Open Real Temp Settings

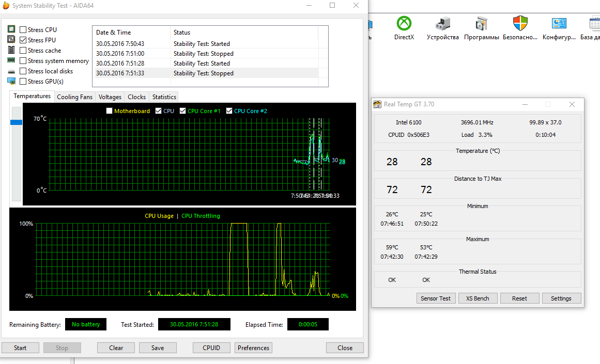(561, 298)
